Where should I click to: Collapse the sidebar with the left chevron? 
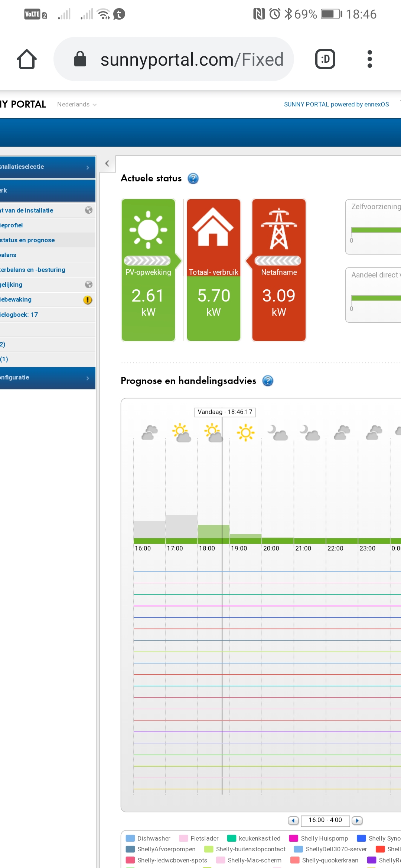pyautogui.click(x=107, y=164)
